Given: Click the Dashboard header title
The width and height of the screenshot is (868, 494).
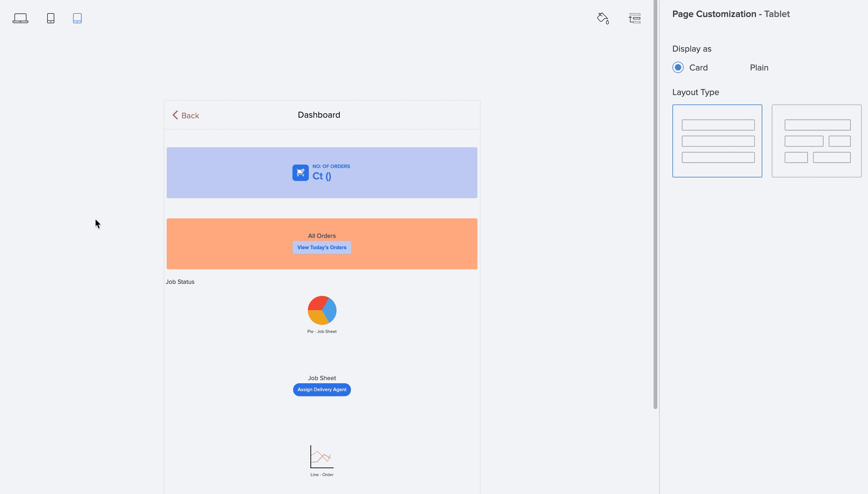Looking at the screenshot, I should (x=319, y=115).
